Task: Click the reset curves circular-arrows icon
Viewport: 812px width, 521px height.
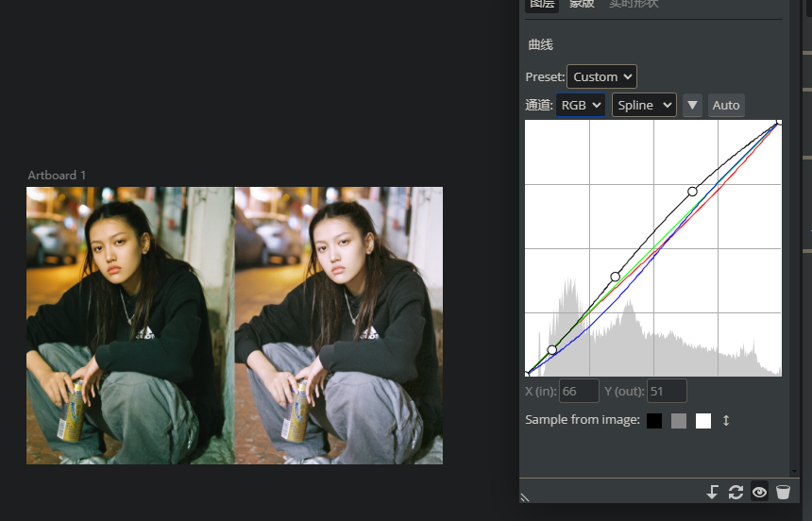Action: pyautogui.click(x=736, y=492)
